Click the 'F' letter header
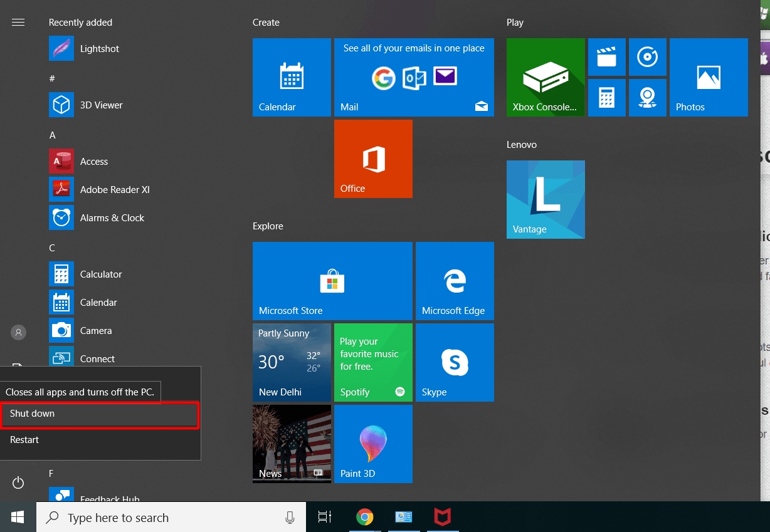770x532 pixels. pos(52,473)
